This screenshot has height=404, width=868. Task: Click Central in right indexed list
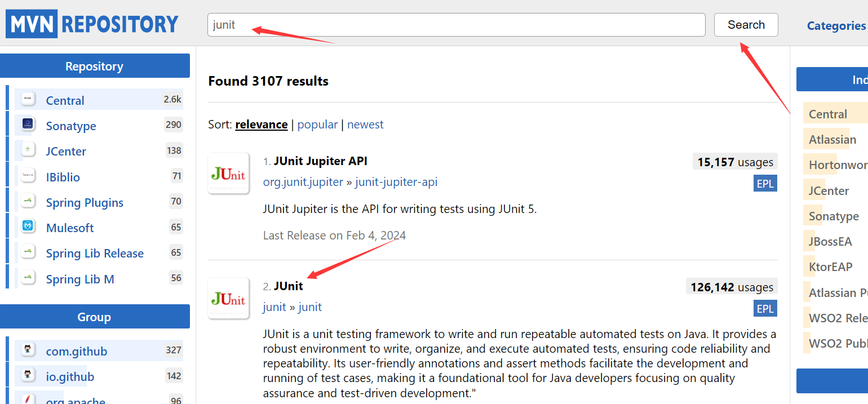pyautogui.click(x=828, y=114)
